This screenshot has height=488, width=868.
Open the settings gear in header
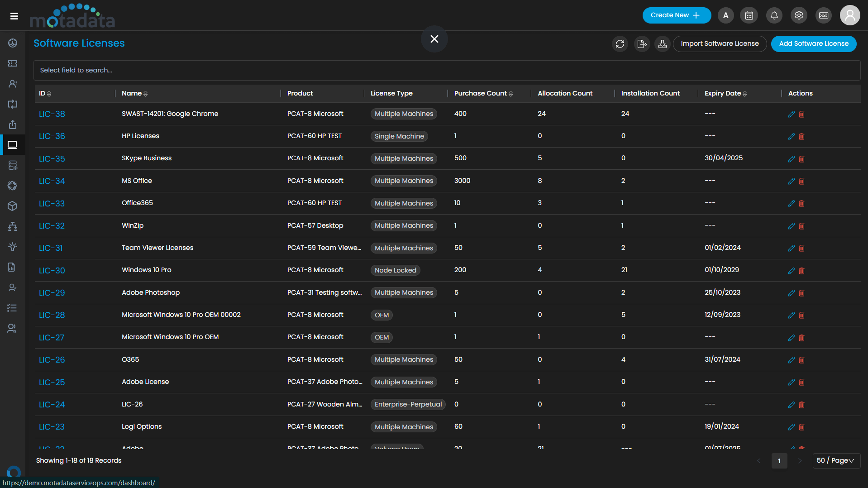799,15
